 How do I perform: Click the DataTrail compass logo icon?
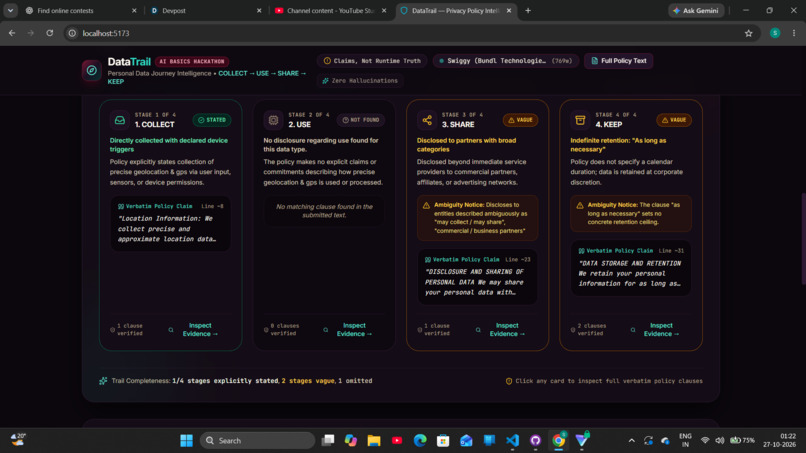91,70
